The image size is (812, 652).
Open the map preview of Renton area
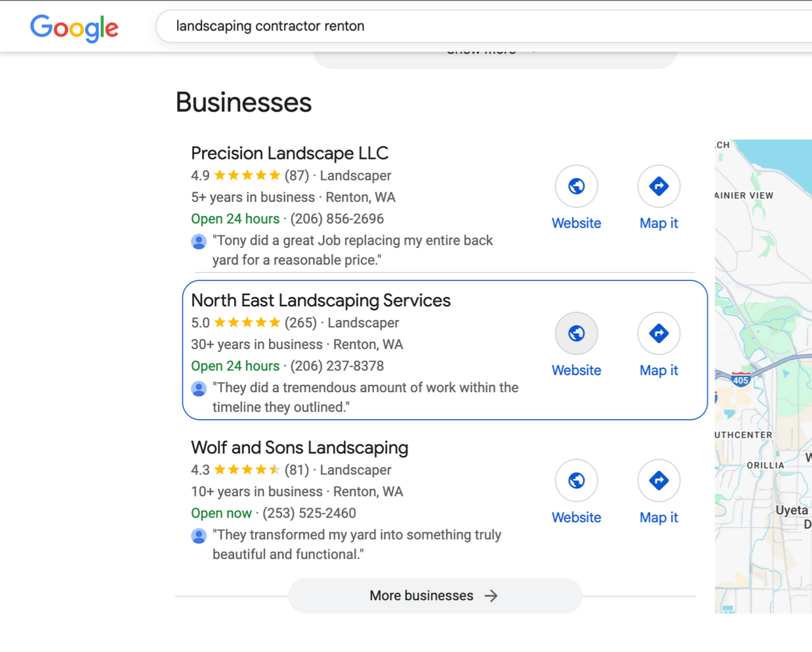[x=763, y=376]
